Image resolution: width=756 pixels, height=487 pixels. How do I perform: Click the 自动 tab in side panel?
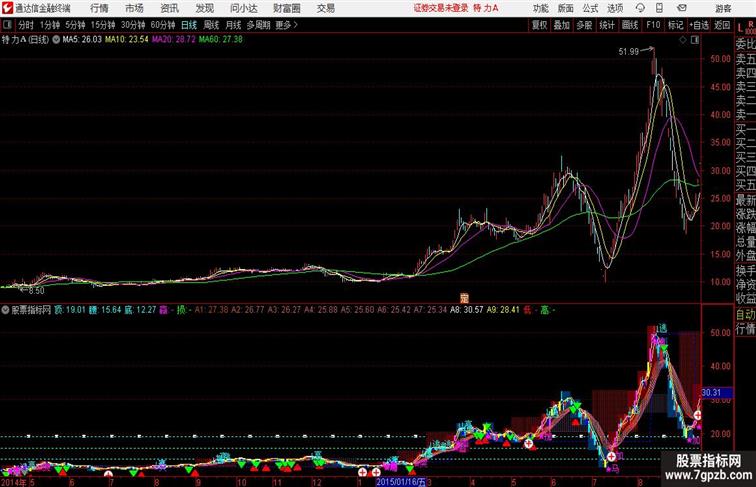click(745, 314)
